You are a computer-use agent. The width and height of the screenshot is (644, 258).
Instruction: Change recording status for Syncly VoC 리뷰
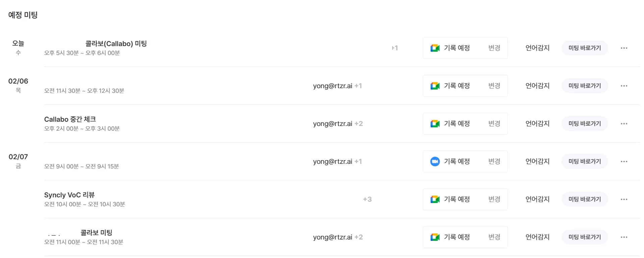click(494, 199)
